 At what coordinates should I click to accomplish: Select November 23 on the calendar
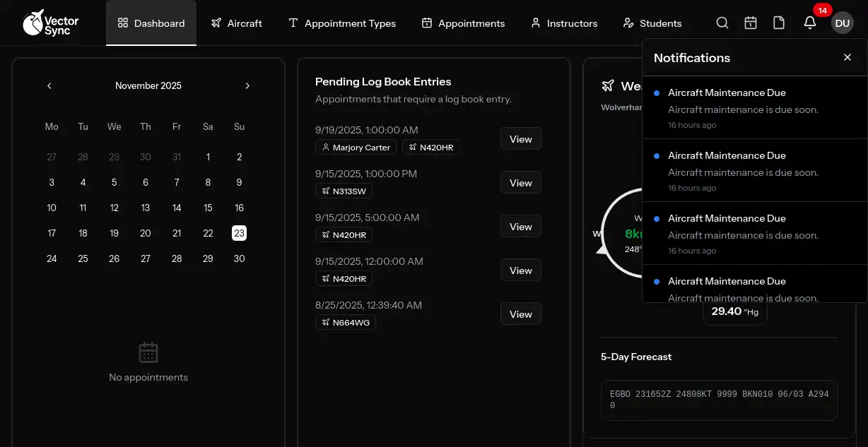pyautogui.click(x=239, y=232)
